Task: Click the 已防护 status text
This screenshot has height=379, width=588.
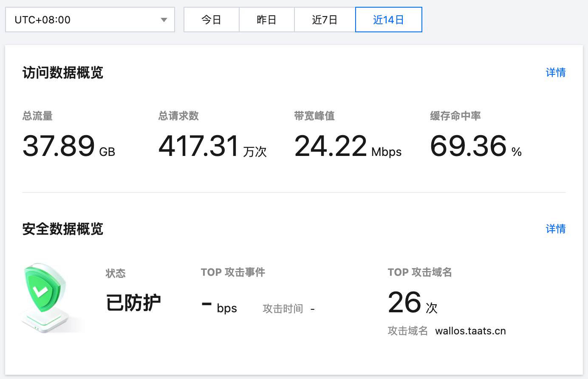Action: pos(133,303)
